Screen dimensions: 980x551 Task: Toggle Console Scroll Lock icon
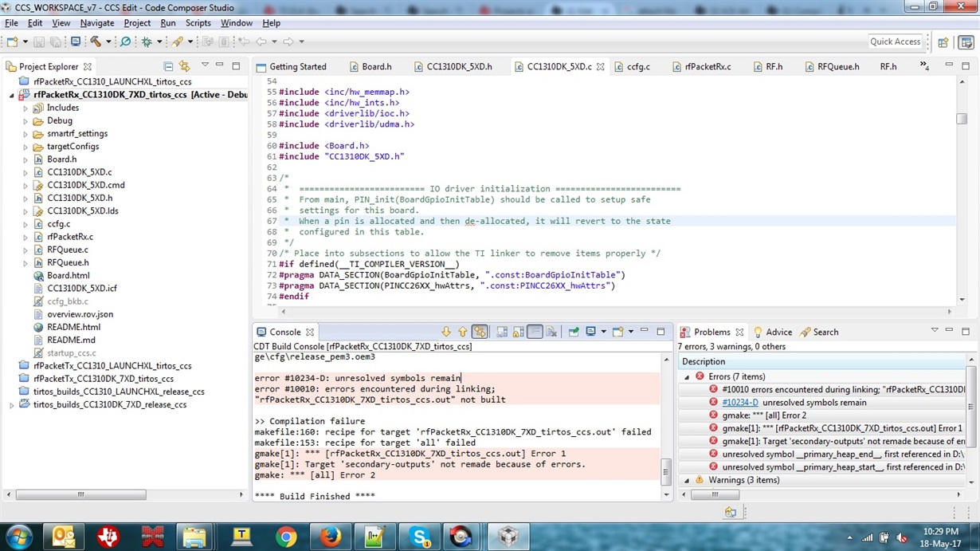click(518, 332)
